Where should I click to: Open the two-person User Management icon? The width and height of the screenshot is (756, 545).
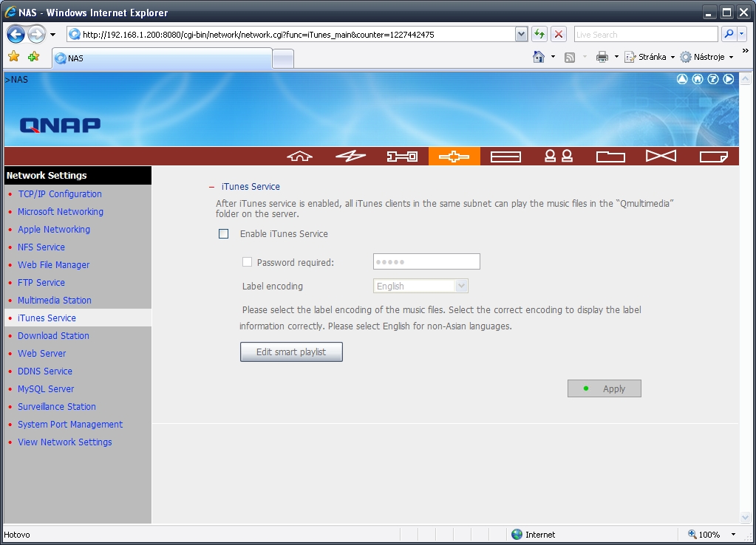click(559, 156)
